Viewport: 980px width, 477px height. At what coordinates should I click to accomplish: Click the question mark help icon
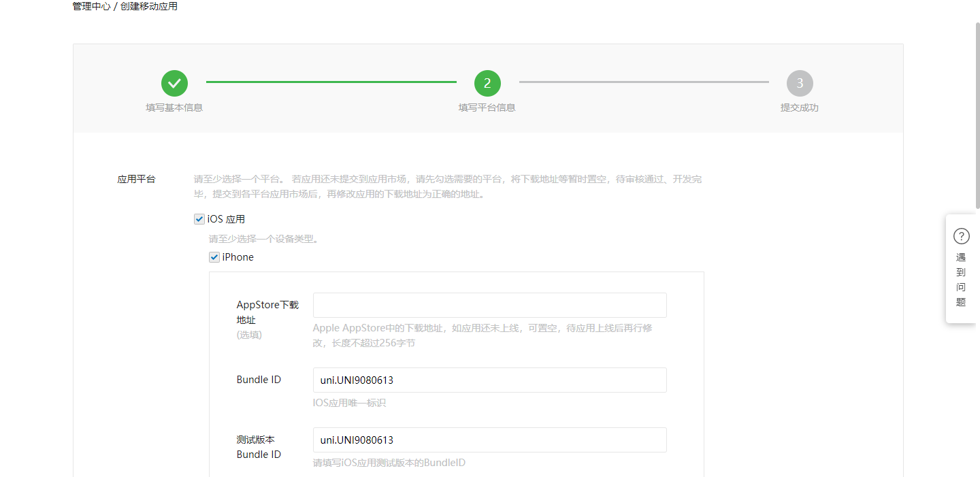click(x=961, y=236)
